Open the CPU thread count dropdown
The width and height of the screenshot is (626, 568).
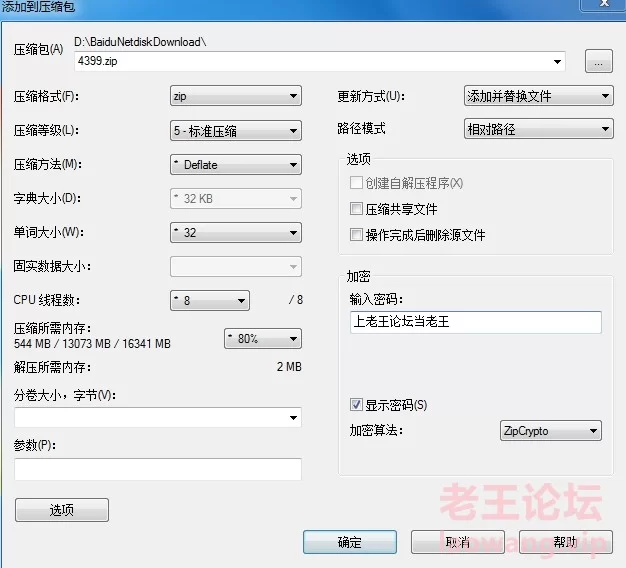click(210, 300)
